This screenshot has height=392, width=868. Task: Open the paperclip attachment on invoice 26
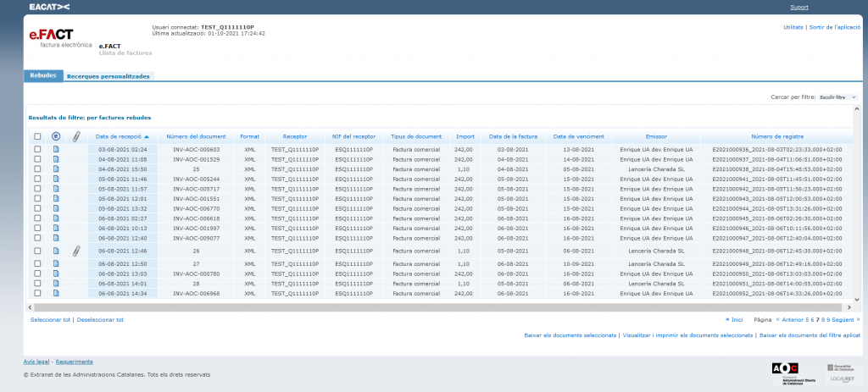pos(75,251)
